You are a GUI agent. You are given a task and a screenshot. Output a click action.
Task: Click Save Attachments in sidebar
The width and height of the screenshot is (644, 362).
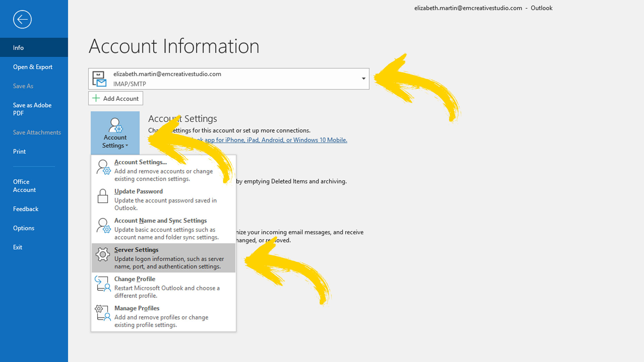coord(34,132)
